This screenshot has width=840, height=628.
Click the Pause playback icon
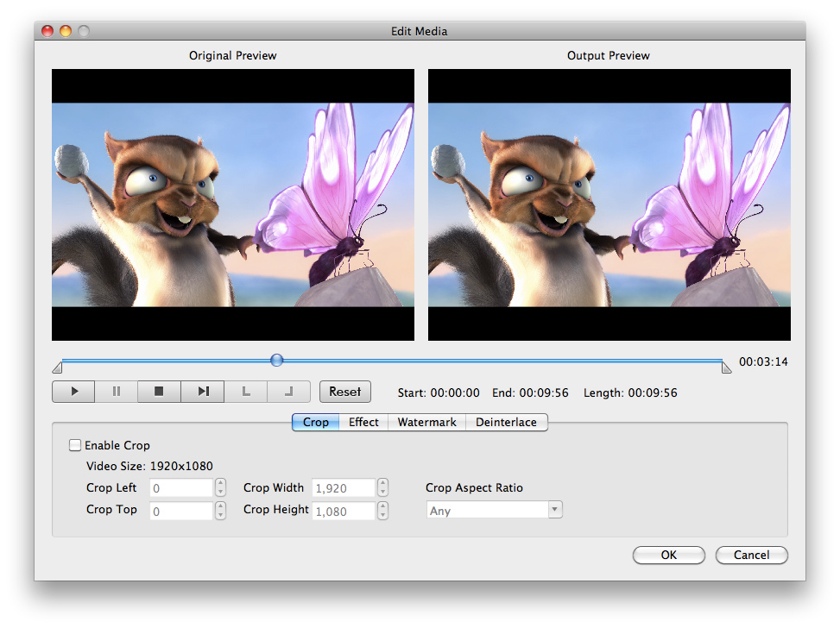[117, 392]
